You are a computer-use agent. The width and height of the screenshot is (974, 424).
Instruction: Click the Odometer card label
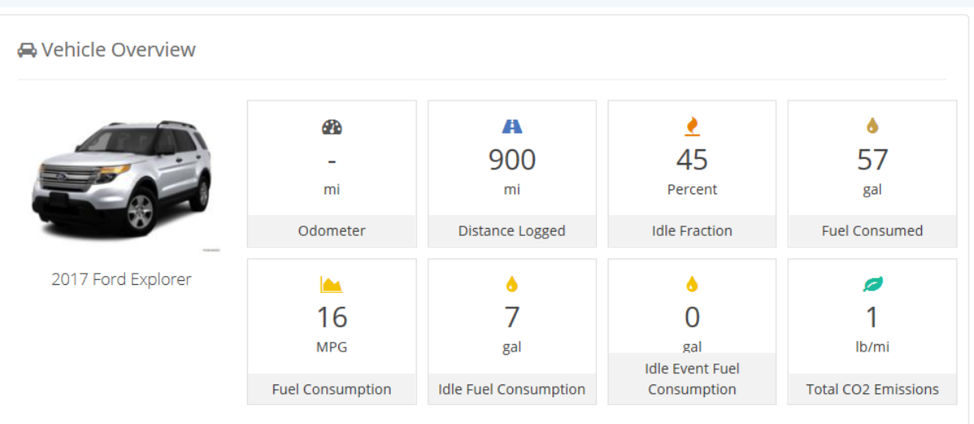pyautogui.click(x=332, y=231)
